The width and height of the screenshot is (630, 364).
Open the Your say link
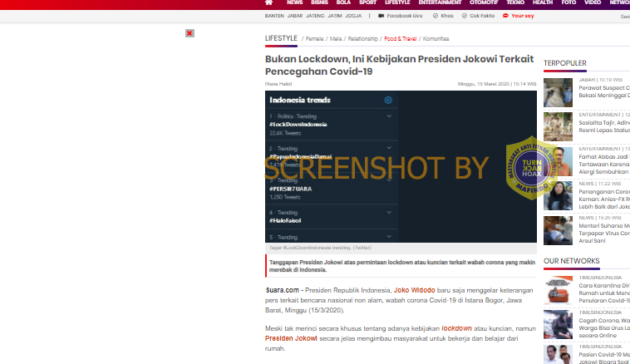[522, 16]
